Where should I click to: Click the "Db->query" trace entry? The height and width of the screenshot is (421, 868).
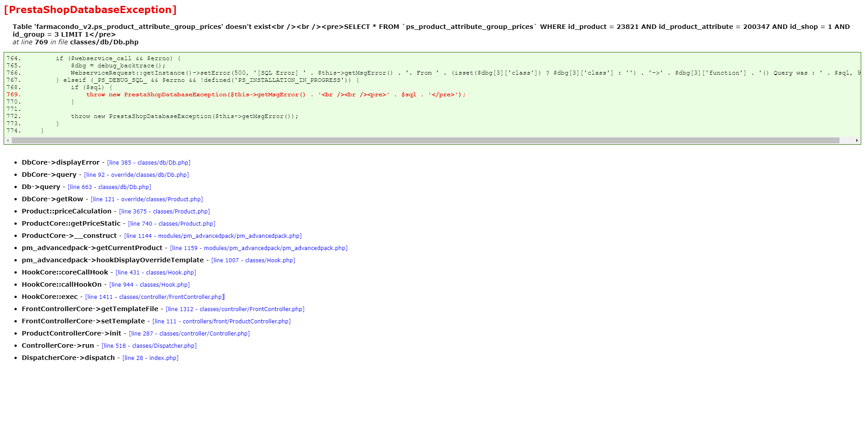coord(41,187)
